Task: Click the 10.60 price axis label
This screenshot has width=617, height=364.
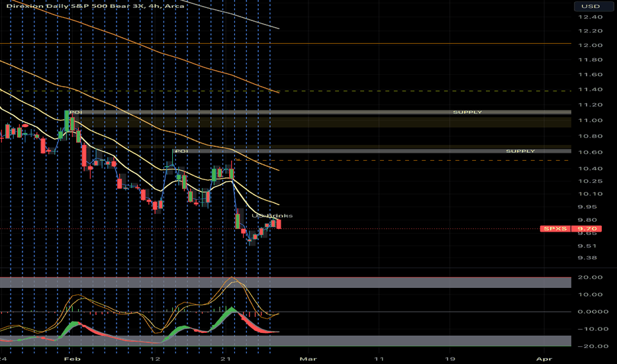Action: click(x=591, y=152)
